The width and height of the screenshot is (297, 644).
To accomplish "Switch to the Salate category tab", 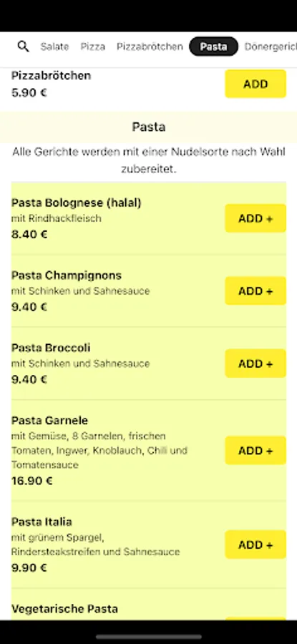I will click(x=54, y=47).
